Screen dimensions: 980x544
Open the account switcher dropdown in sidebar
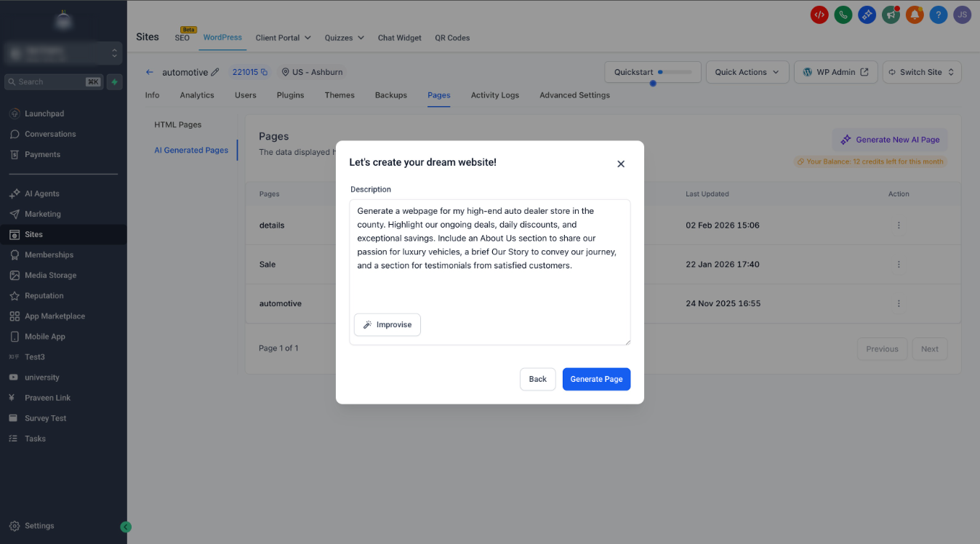pyautogui.click(x=63, y=53)
